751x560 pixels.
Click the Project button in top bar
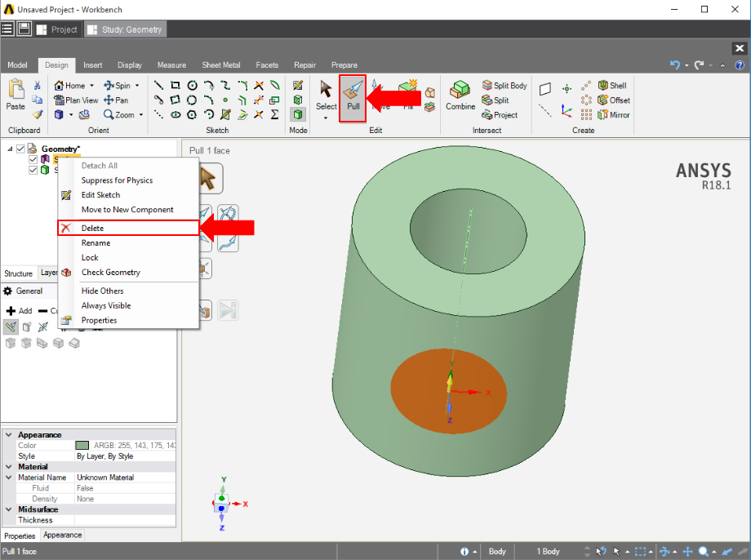[x=57, y=29]
